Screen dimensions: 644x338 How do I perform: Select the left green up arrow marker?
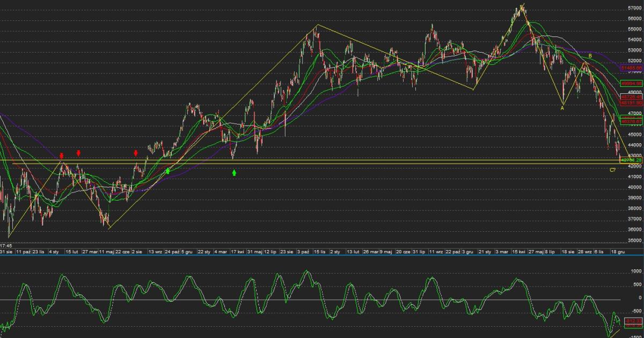coord(168,171)
